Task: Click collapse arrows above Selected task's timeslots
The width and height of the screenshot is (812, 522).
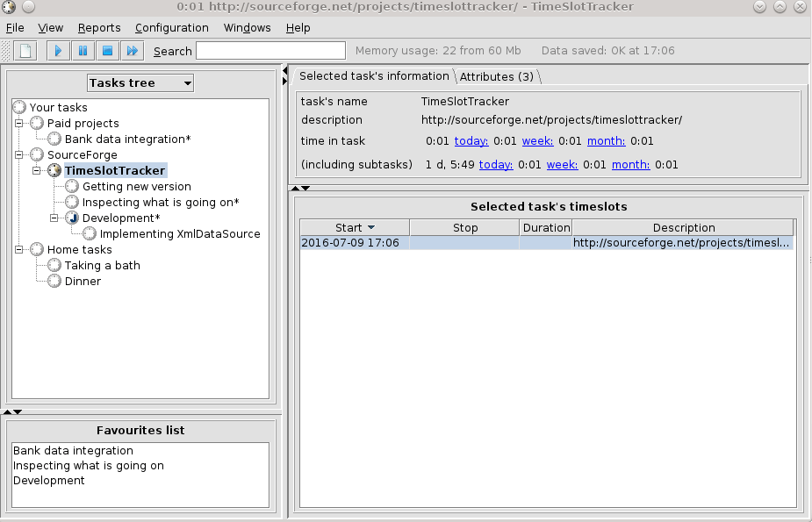Action: (x=300, y=189)
